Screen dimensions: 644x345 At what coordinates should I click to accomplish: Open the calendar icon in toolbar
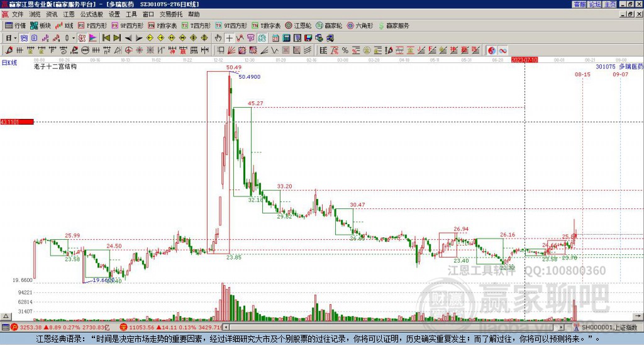pyautogui.click(x=275, y=38)
